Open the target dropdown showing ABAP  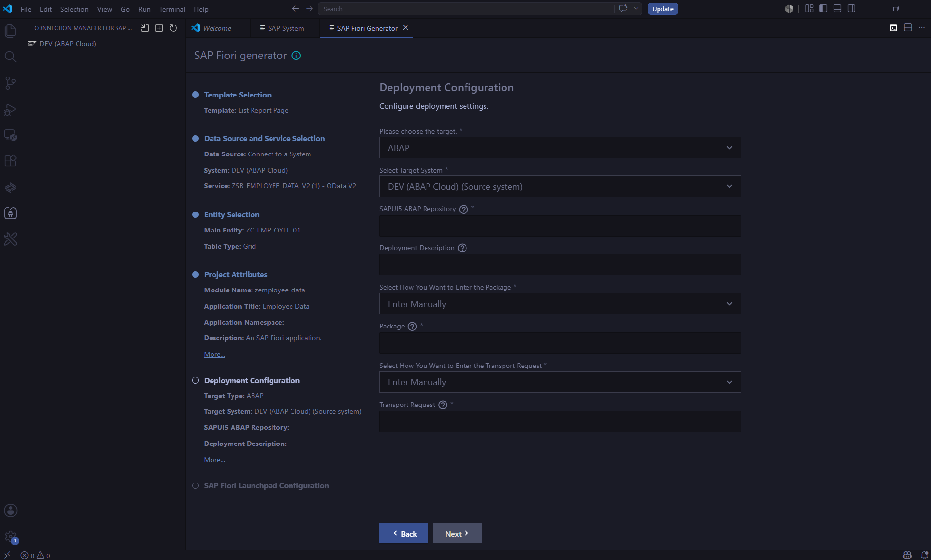click(560, 148)
